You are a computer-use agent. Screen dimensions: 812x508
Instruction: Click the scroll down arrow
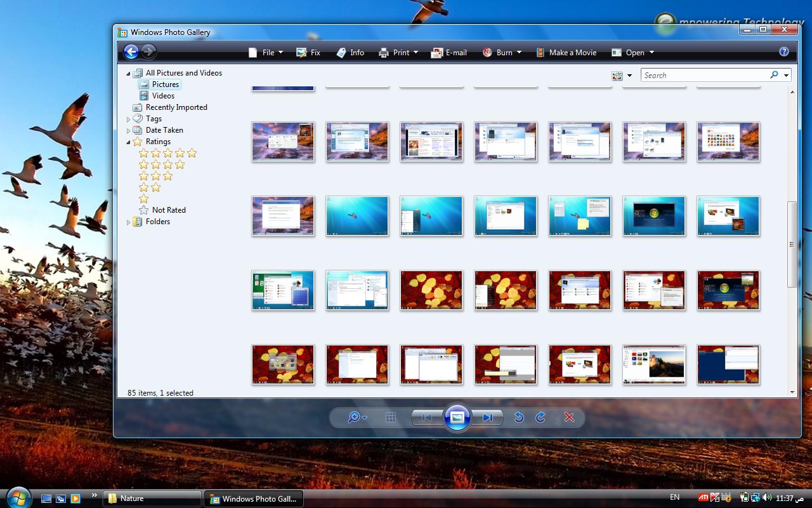coord(792,392)
